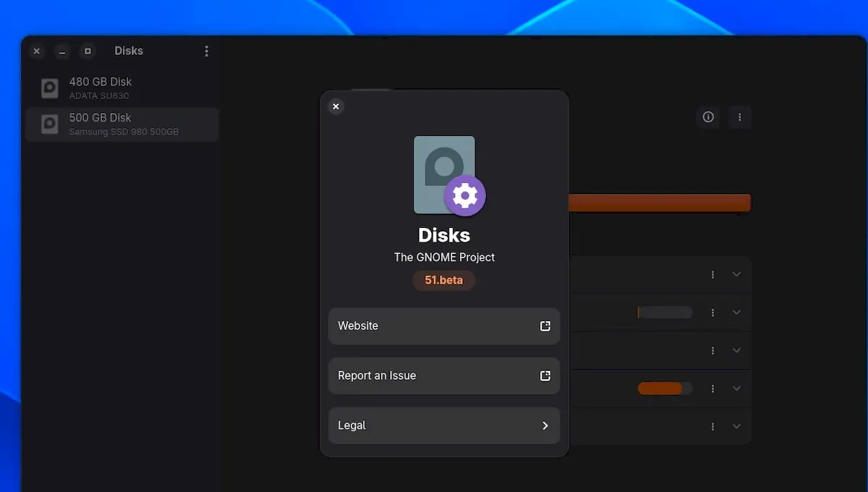Show drive information with the info icon
This screenshot has width=868, height=492.
(708, 116)
